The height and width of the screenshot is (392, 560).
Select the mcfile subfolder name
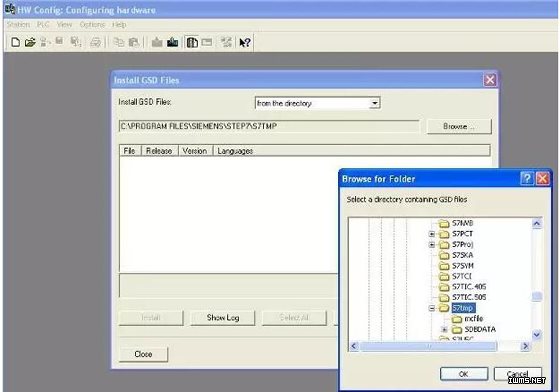tap(474, 318)
